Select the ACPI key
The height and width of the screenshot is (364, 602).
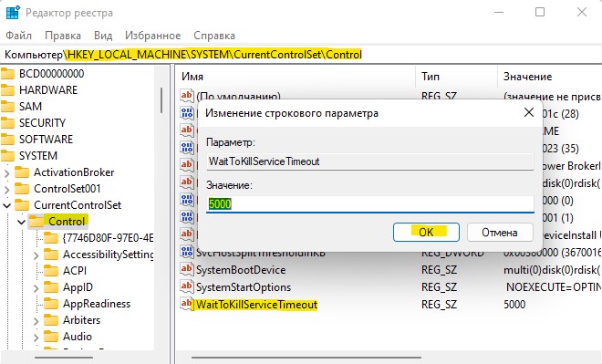75,271
